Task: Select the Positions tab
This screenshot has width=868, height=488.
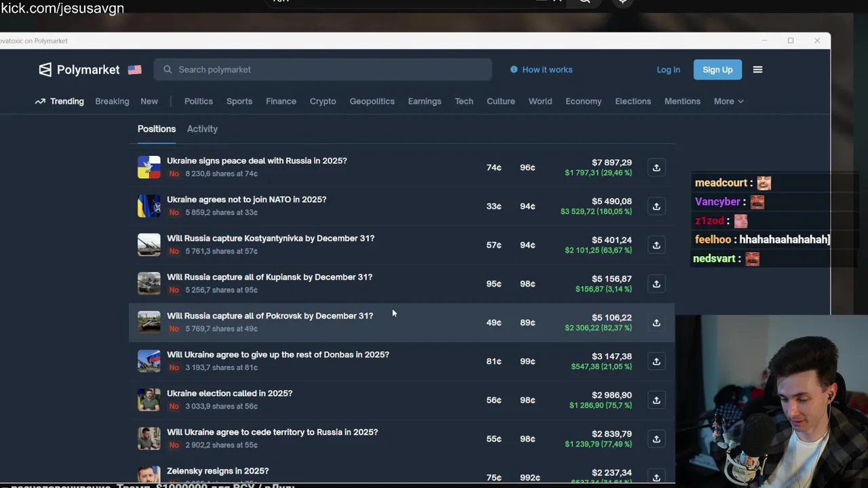Action: 157,129
